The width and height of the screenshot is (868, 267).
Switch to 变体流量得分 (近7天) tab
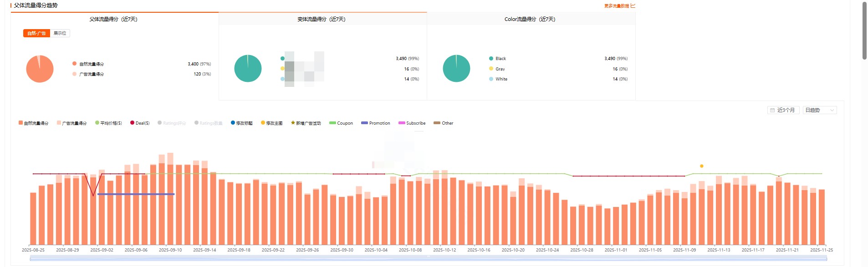322,19
